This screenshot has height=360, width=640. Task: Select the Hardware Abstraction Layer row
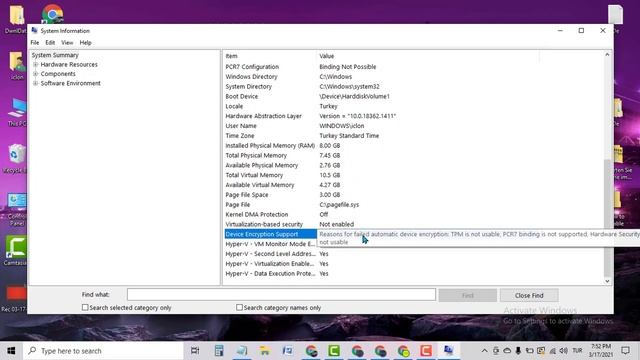tap(413, 116)
